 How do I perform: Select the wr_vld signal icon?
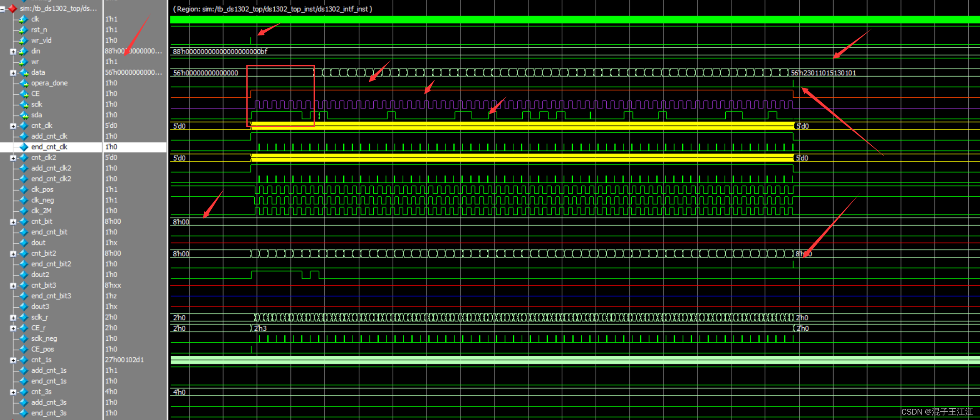(x=23, y=40)
